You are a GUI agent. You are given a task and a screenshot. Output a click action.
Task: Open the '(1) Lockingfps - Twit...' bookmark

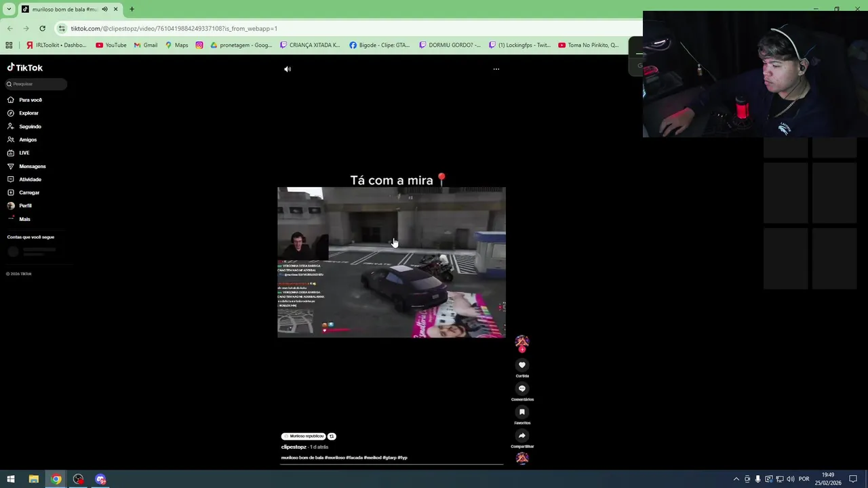pyautogui.click(x=519, y=45)
